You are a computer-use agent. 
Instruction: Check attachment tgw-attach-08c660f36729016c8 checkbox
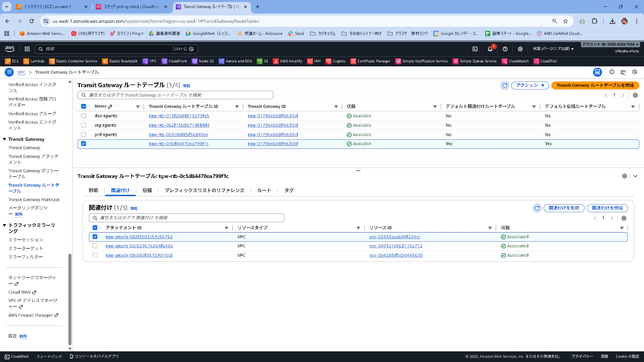tap(95, 255)
